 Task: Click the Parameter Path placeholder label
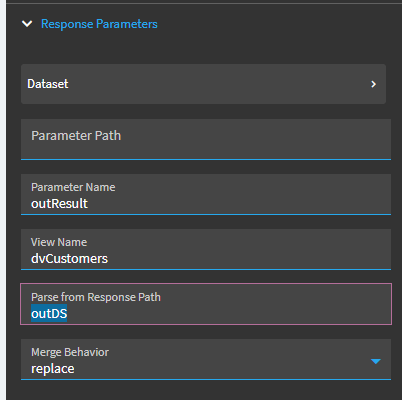76,136
